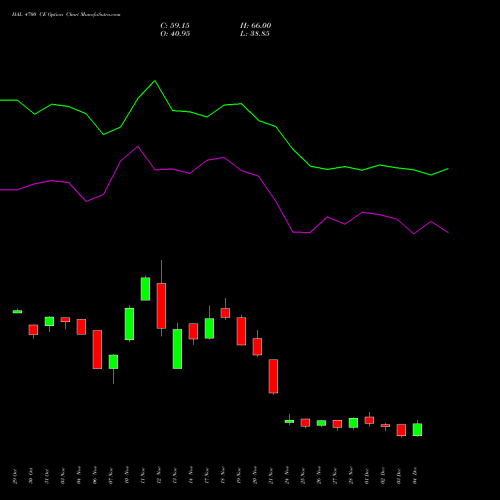Click the "21 Nov" date label
This screenshot has height=500, width=500.
[271, 475]
